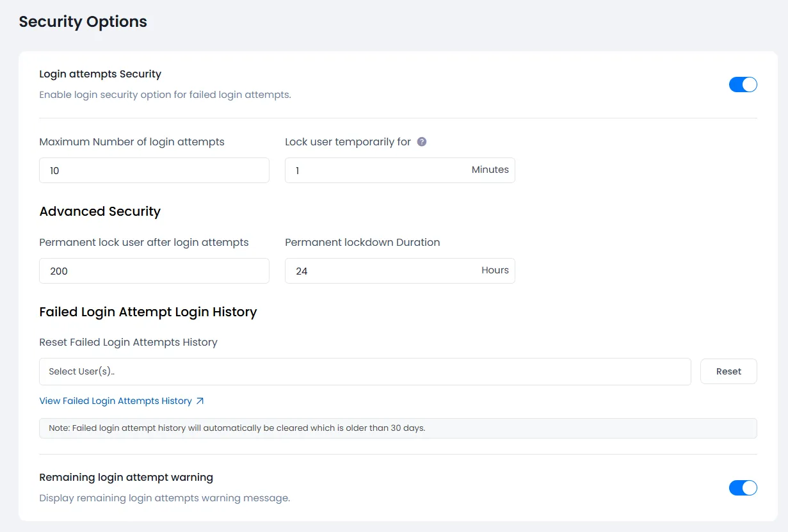Click the Advanced Security section title
Image resolution: width=788 pixels, height=532 pixels.
100,211
